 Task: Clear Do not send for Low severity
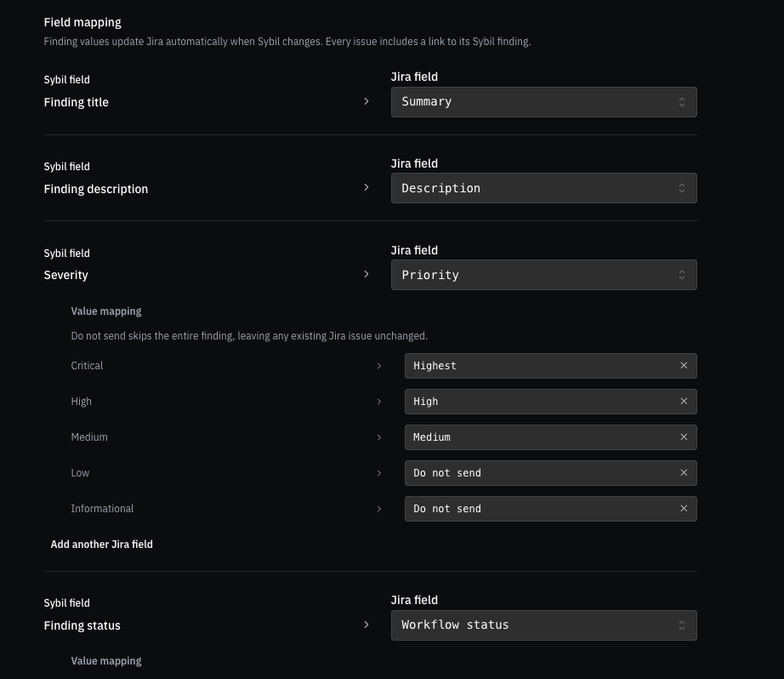coord(684,473)
